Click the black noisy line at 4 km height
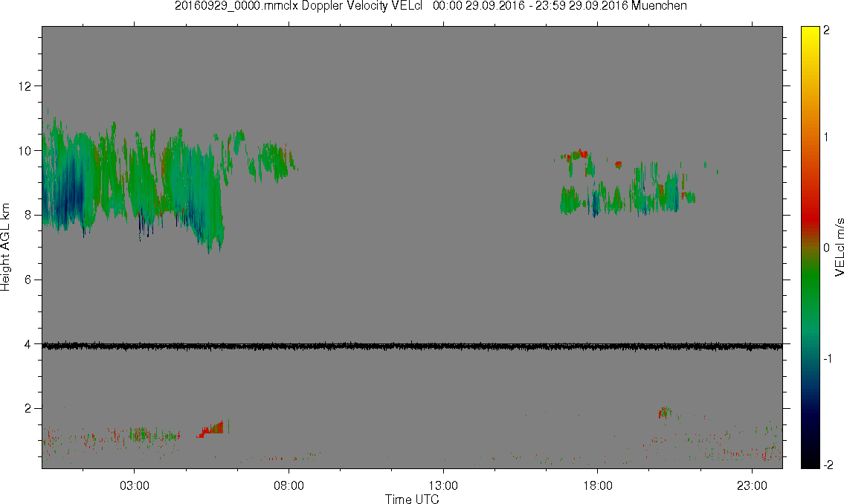This screenshot has height=504, width=844. click(412, 346)
